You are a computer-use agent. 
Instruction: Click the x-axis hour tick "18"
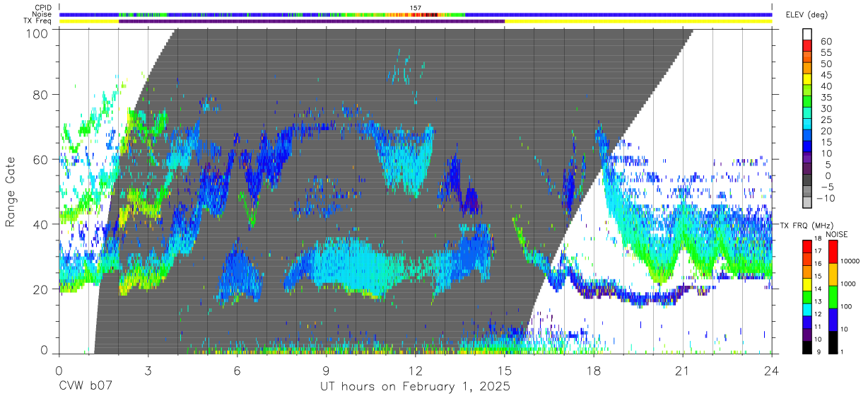click(594, 371)
